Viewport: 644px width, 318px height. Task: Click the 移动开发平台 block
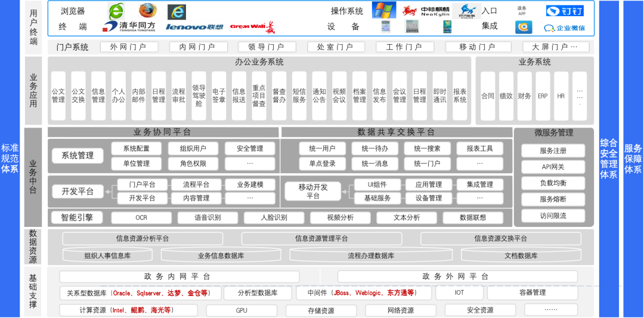click(x=313, y=191)
